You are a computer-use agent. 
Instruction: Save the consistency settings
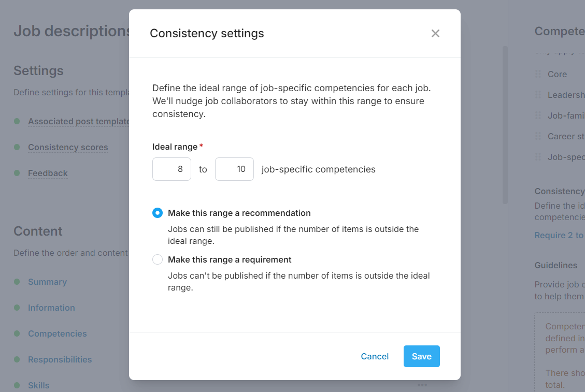click(421, 356)
